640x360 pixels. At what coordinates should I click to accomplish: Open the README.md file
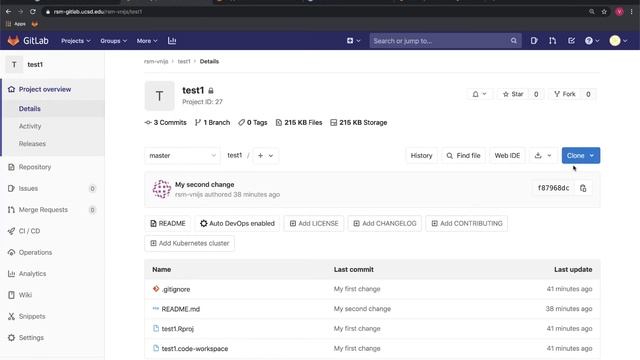[180, 309]
